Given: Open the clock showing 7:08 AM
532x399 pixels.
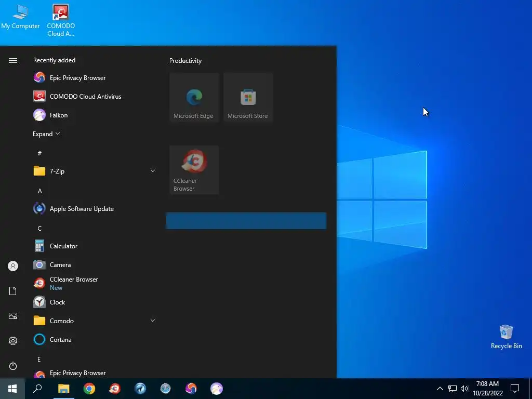Looking at the screenshot, I should click(x=487, y=389).
